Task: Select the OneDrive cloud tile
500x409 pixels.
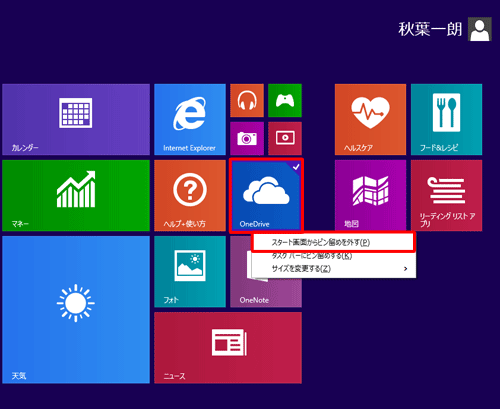Action: pyautogui.click(x=266, y=196)
